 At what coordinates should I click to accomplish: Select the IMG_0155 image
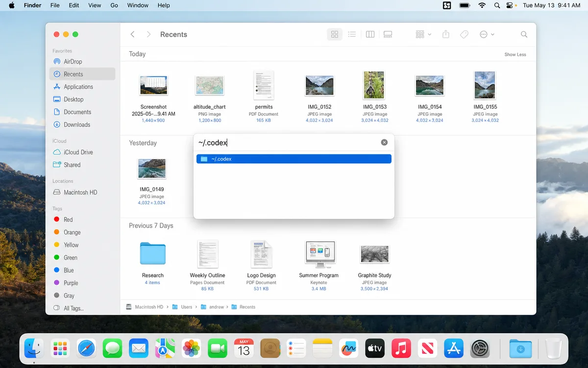[x=485, y=86]
